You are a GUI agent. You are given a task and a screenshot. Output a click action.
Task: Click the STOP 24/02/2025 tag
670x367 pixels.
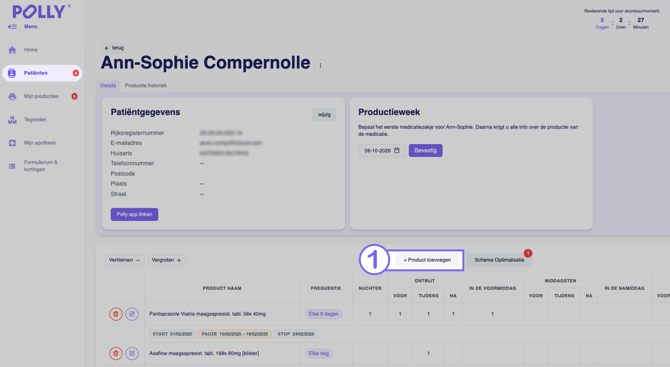click(x=296, y=334)
